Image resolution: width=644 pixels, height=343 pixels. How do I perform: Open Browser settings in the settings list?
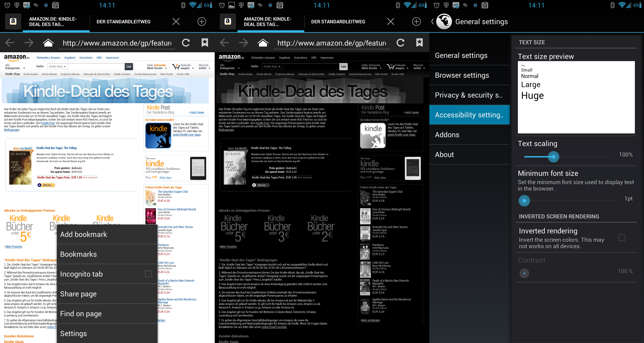click(x=470, y=75)
